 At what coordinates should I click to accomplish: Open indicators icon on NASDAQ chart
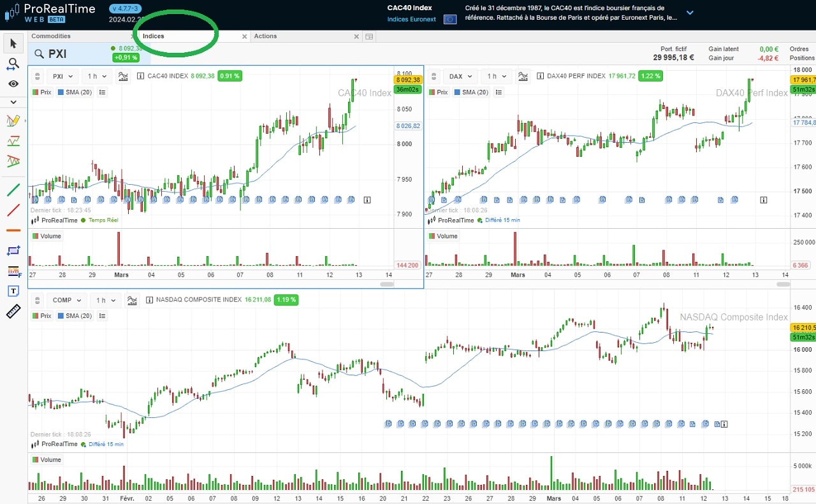[132, 300]
